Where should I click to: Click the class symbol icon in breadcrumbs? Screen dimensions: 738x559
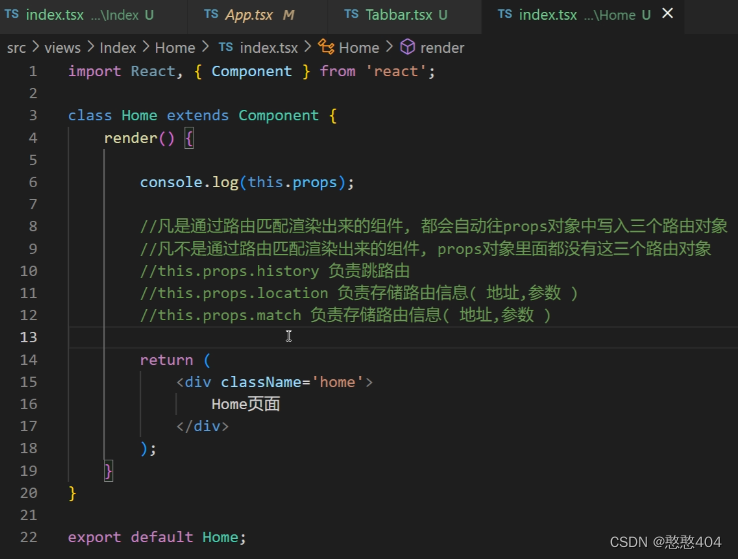326,47
